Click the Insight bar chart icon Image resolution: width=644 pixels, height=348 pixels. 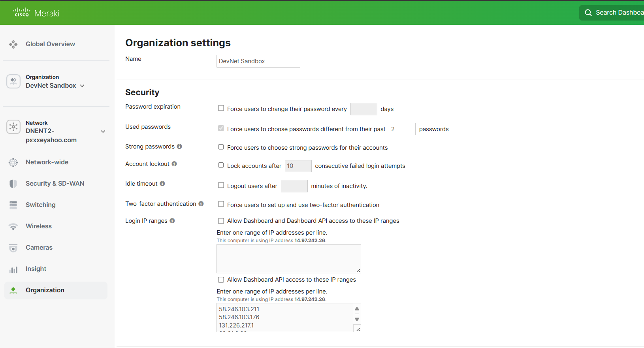pyautogui.click(x=13, y=269)
